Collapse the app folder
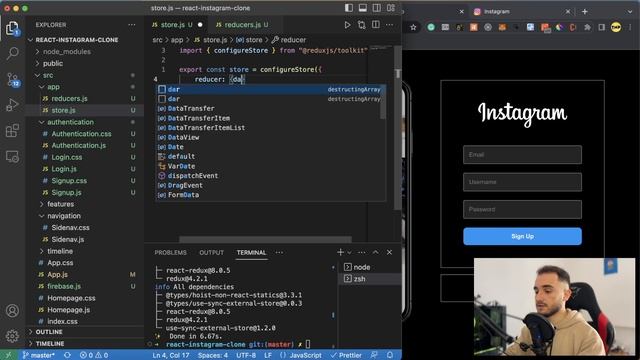Image resolution: width=640 pixels, height=360 pixels. (x=53, y=87)
